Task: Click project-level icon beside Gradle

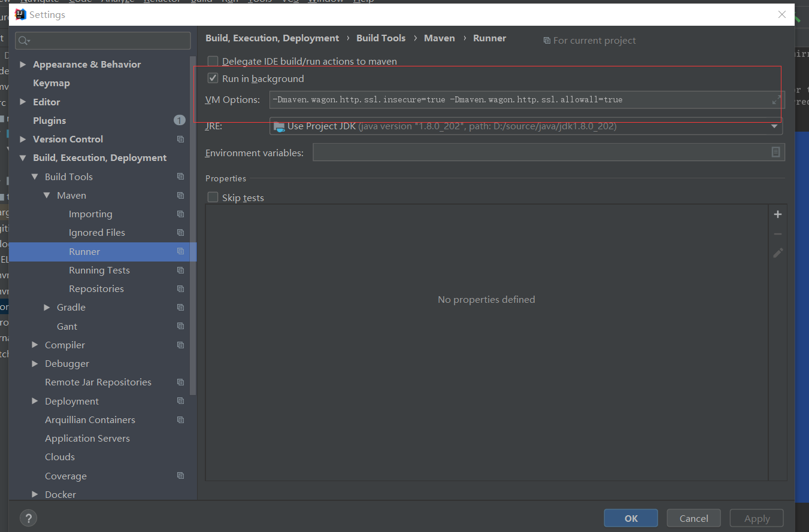Action: (180, 308)
